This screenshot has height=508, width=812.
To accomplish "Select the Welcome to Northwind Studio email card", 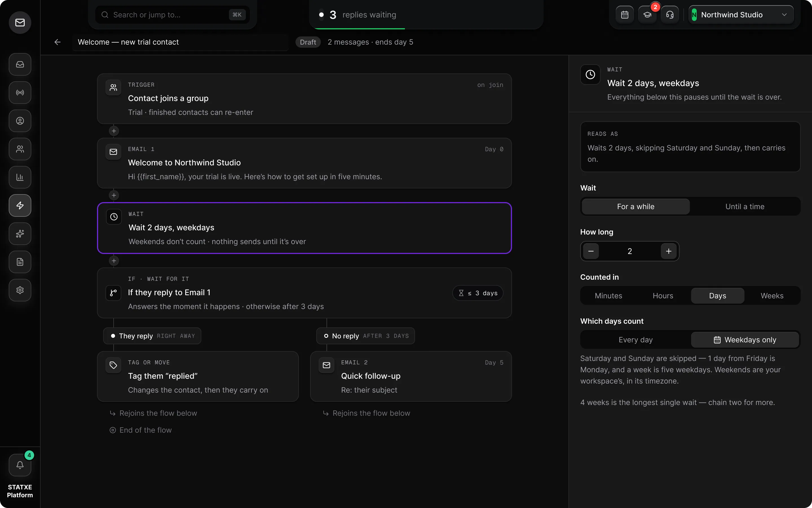I will point(304,163).
